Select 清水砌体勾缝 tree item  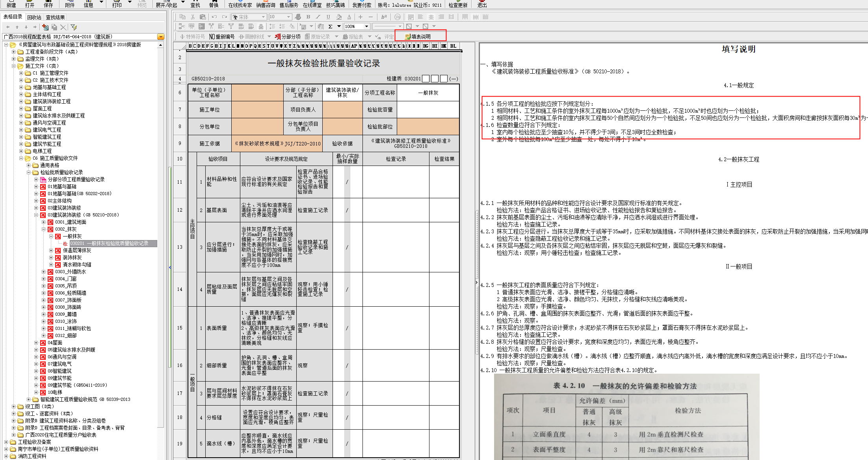click(77, 264)
